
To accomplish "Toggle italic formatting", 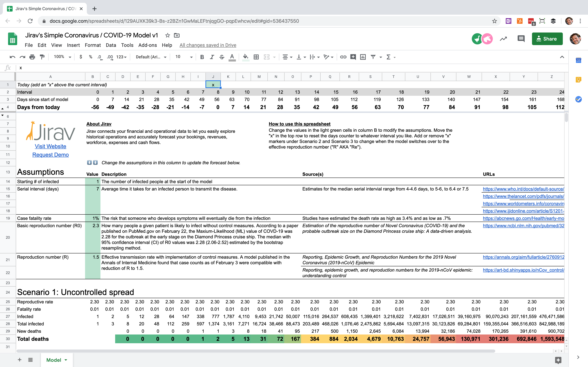I will point(212,57).
